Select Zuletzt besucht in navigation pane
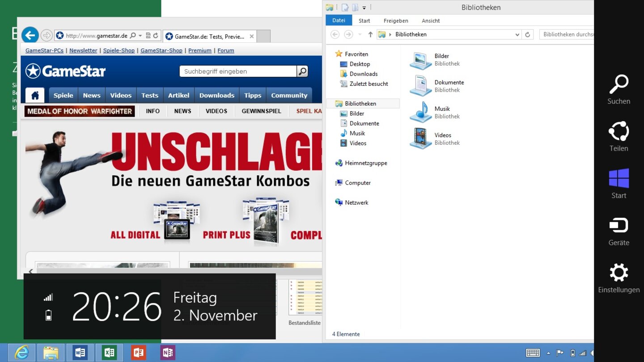 click(364, 84)
